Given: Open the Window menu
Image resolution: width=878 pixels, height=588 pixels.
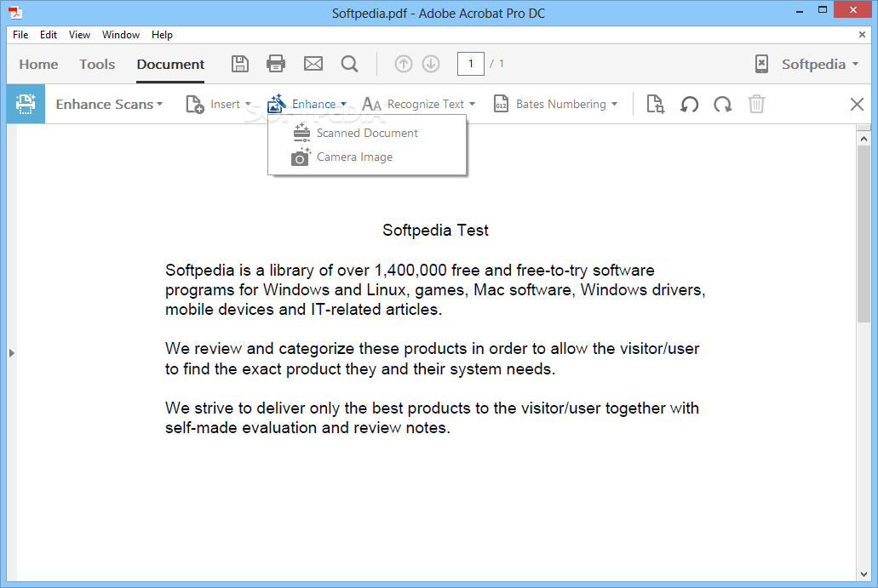Looking at the screenshot, I should [x=120, y=35].
